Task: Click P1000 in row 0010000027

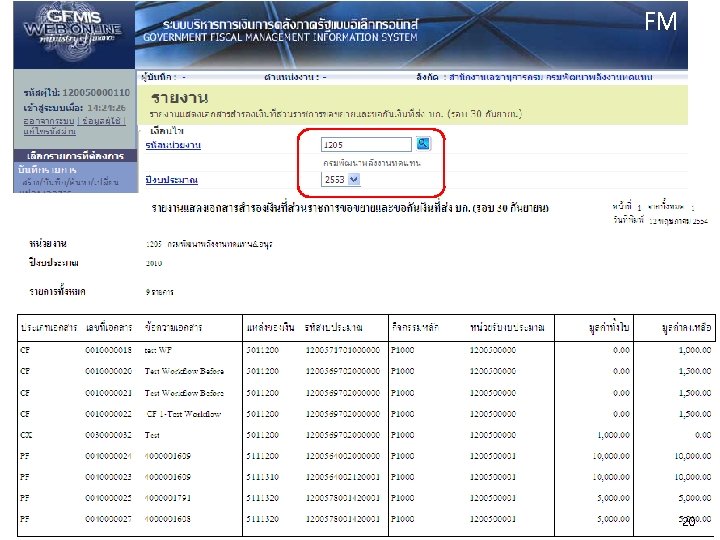Action: coord(402,519)
